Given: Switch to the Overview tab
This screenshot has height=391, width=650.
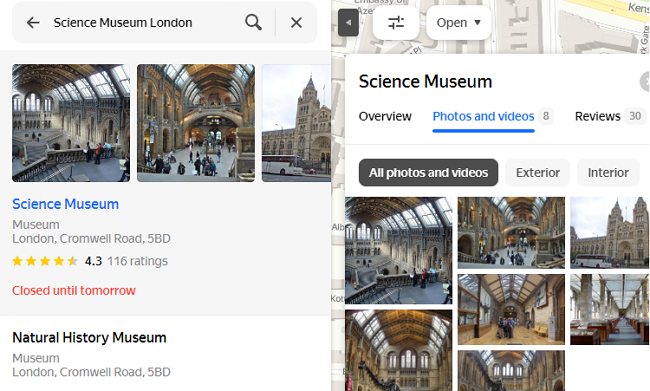Looking at the screenshot, I should point(385,117).
